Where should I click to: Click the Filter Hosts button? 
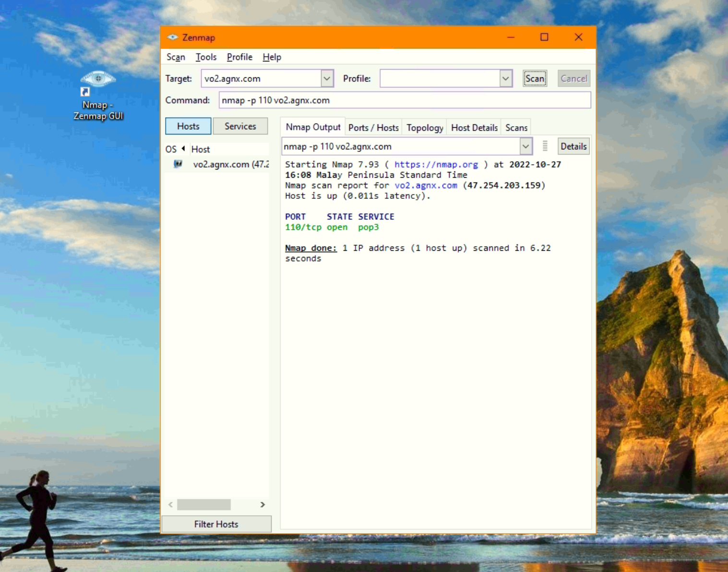click(216, 524)
